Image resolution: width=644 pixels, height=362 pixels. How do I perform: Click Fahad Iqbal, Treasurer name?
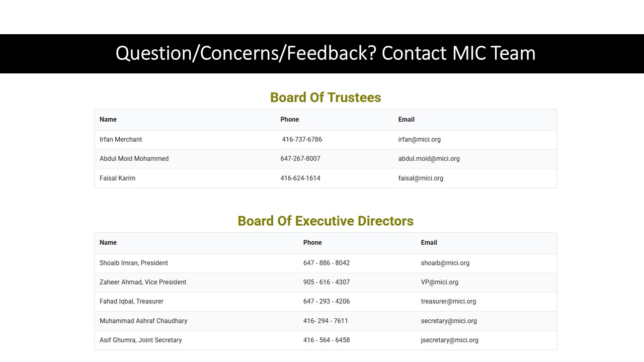tap(131, 301)
